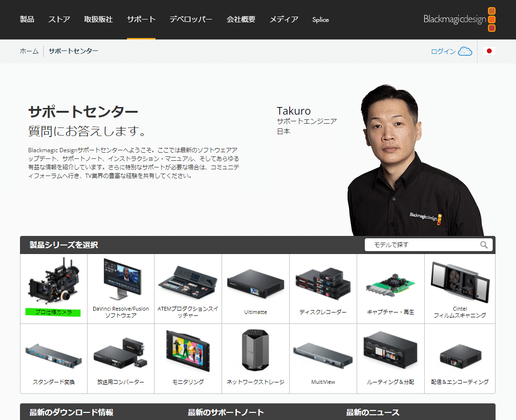Click the name text Takuro
Image resolution: width=516 pixels, height=420 pixels.
tap(293, 111)
